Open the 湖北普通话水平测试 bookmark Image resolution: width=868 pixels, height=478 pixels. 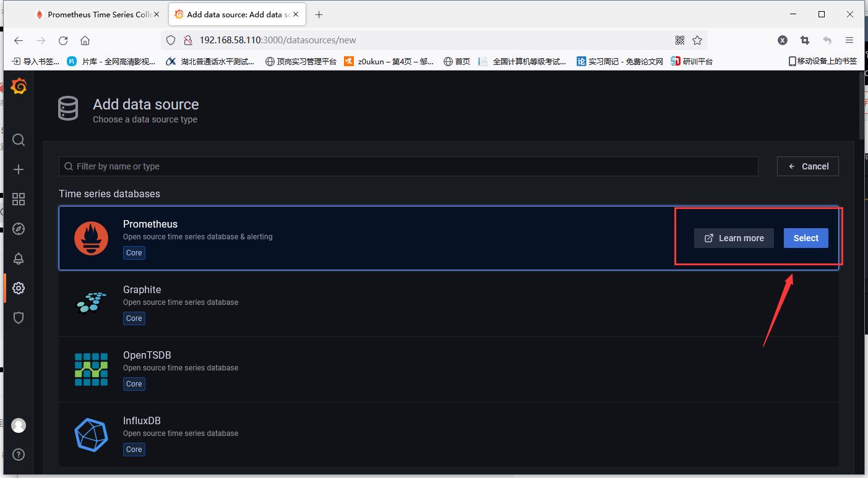tap(210, 61)
